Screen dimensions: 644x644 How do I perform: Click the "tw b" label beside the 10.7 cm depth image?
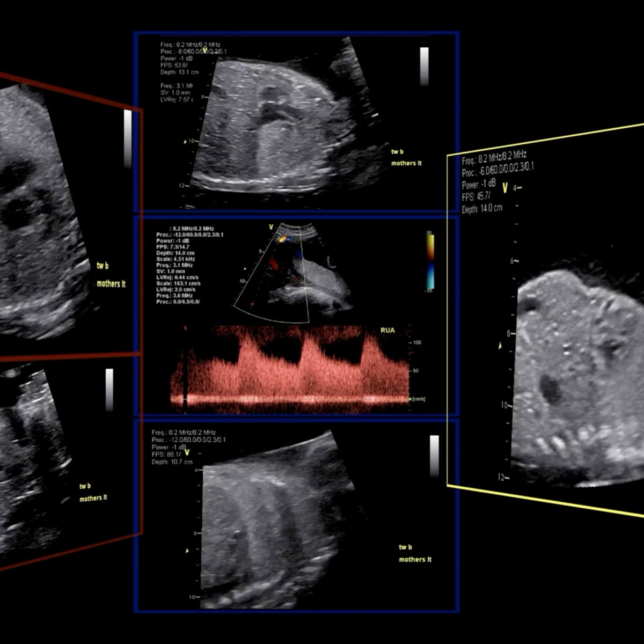coord(405,547)
